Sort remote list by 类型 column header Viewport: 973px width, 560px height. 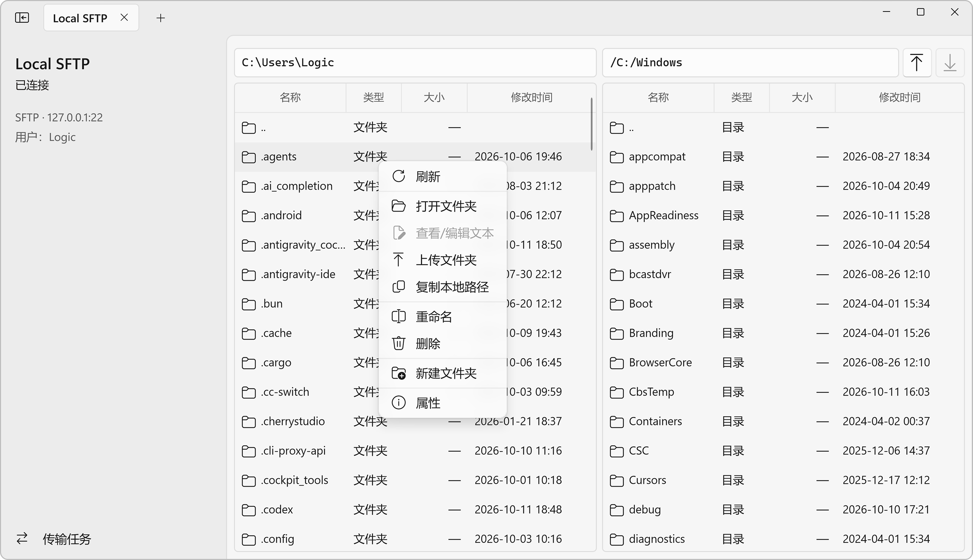click(741, 98)
